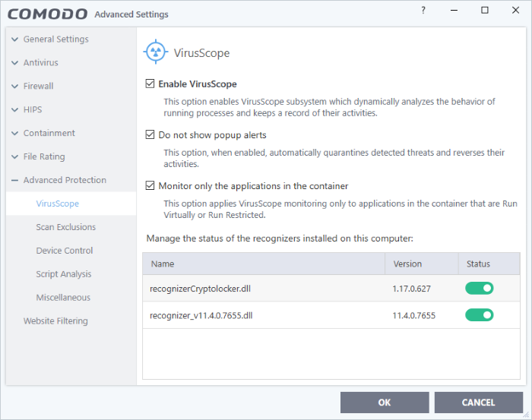532x420 pixels.
Task: Select recognizerCryptolocker.dll row name
Action: point(200,289)
